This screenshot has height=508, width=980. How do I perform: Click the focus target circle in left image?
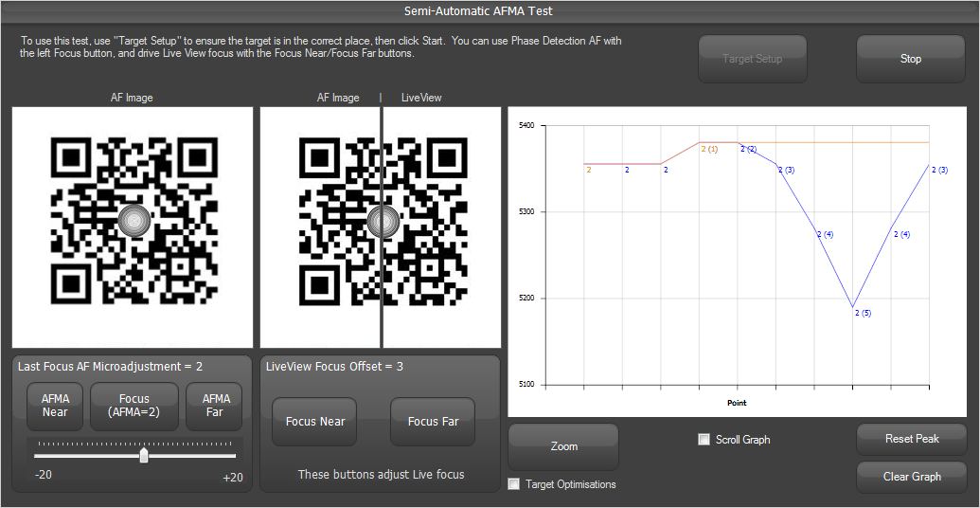(x=135, y=220)
